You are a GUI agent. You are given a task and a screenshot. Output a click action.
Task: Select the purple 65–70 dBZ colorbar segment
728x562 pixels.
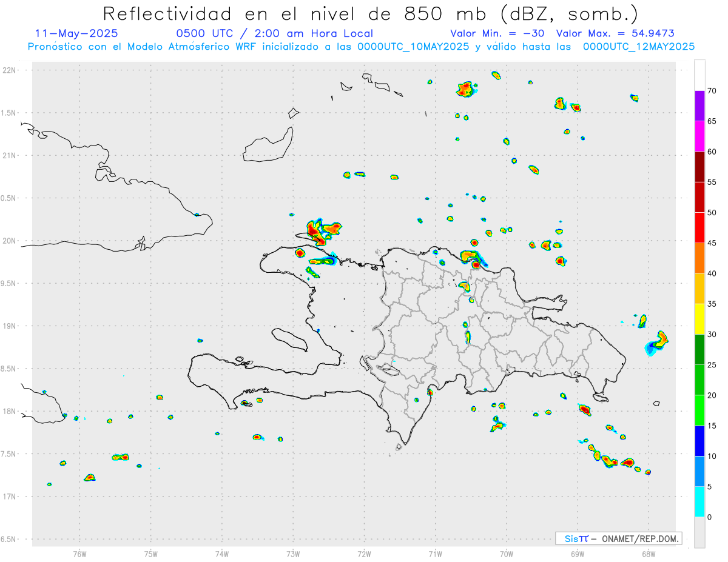coord(700,106)
